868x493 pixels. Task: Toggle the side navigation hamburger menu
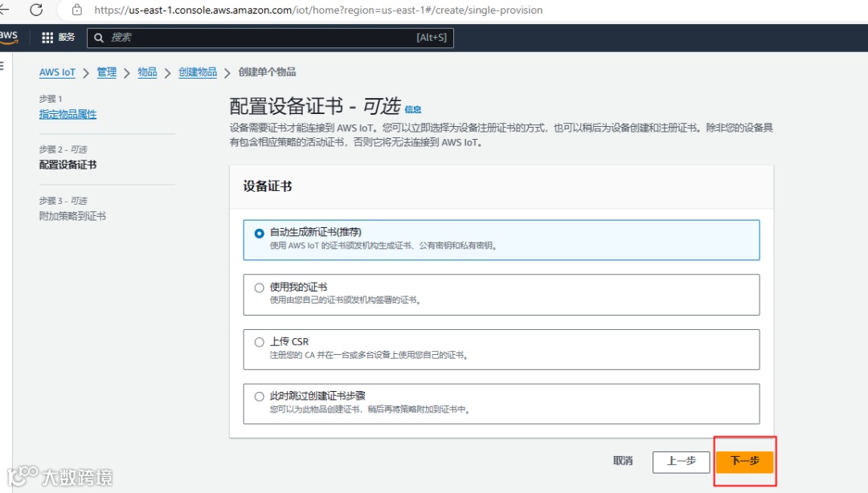(x=2, y=66)
